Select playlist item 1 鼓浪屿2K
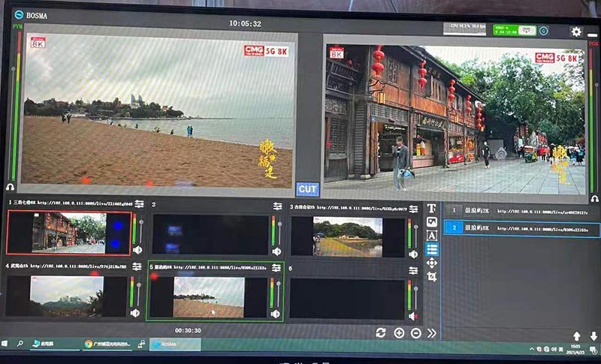Image resolution: width=601 pixels, height=364 pixels. 521,212
